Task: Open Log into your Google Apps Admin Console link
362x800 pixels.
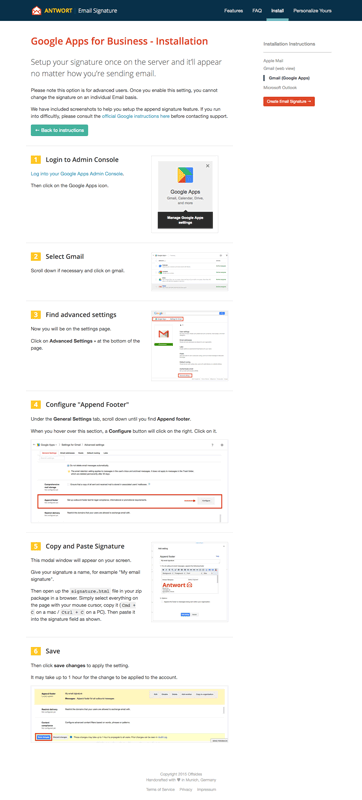Action: coord(77,173)
